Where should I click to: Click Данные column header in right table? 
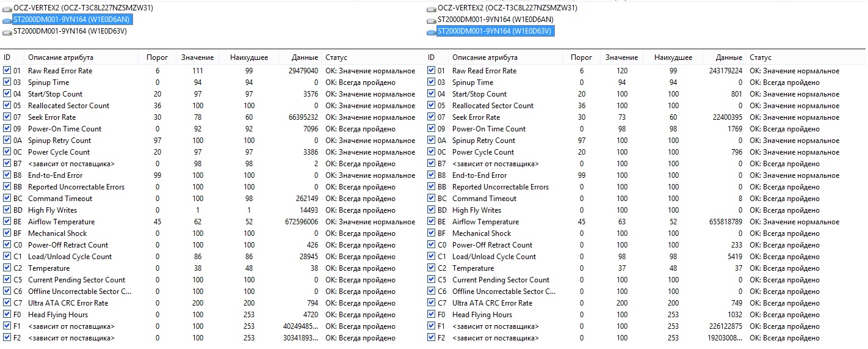(x=729, y=57)
